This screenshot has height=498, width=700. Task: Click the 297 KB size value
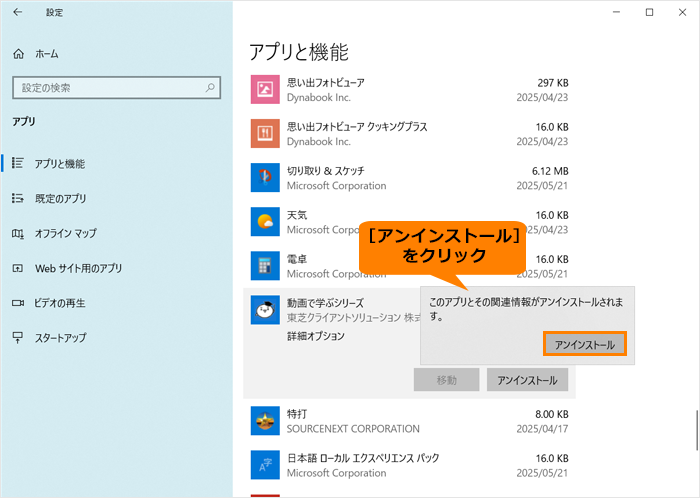point(553,83)
